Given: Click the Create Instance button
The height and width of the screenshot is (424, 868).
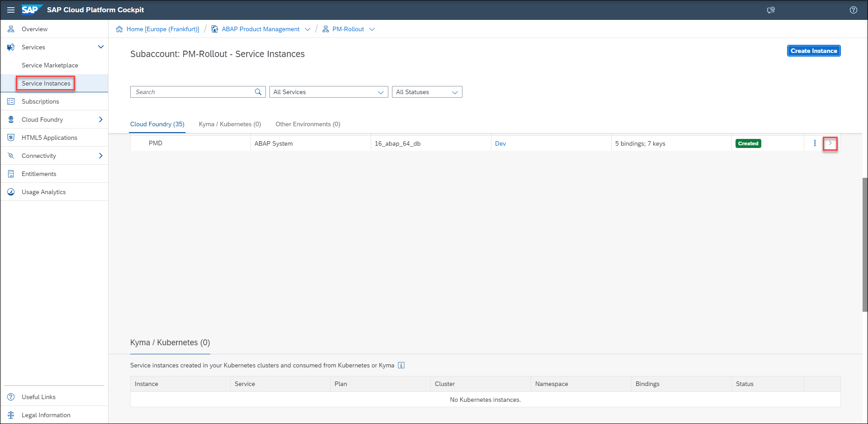Looking at the screenshot, I should pos(814,51).
